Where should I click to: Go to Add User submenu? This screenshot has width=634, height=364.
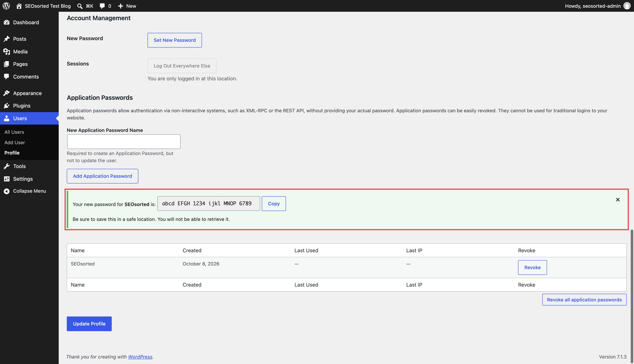(x=15, y=143)
